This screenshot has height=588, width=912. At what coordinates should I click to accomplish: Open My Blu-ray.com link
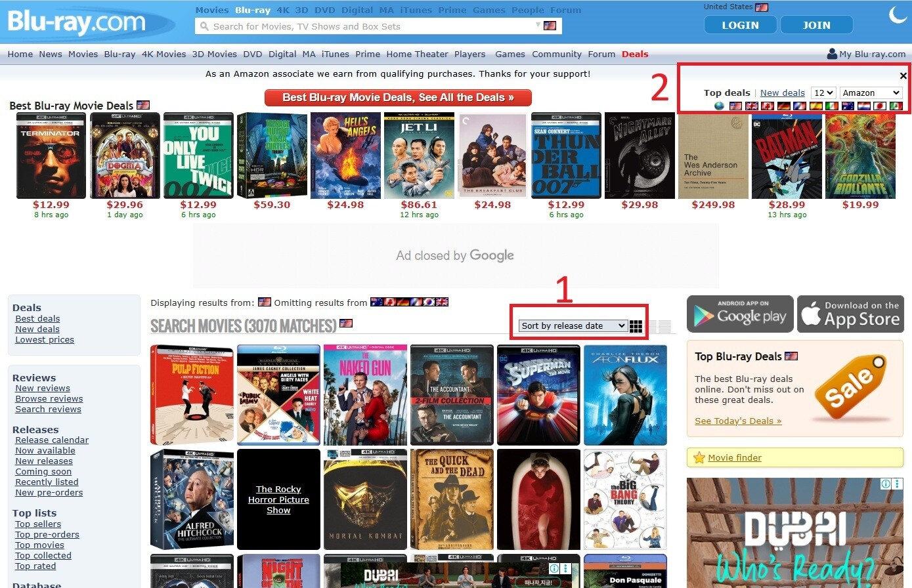[x=873, y=54]
